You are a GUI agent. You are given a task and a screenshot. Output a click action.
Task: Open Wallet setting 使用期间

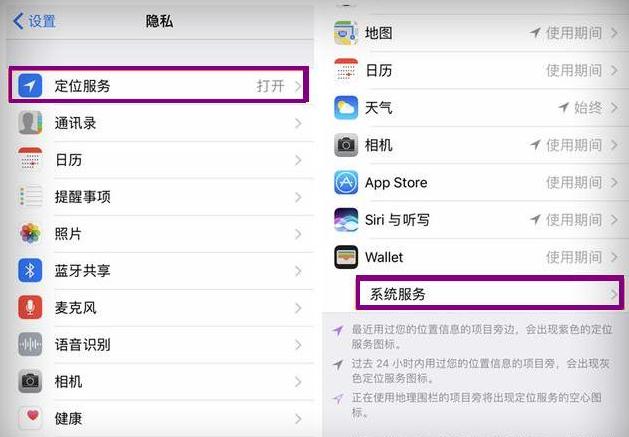click(574, 257)
